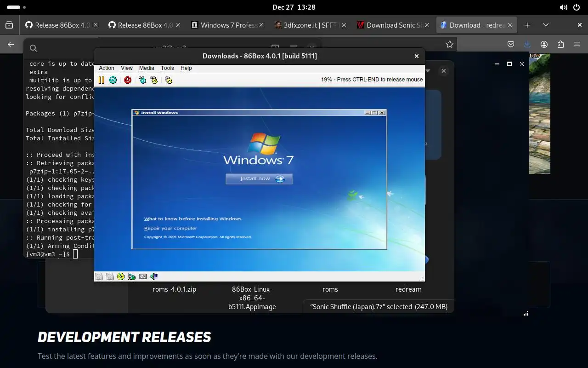Select the roms folder in Files

pos(330,289)
